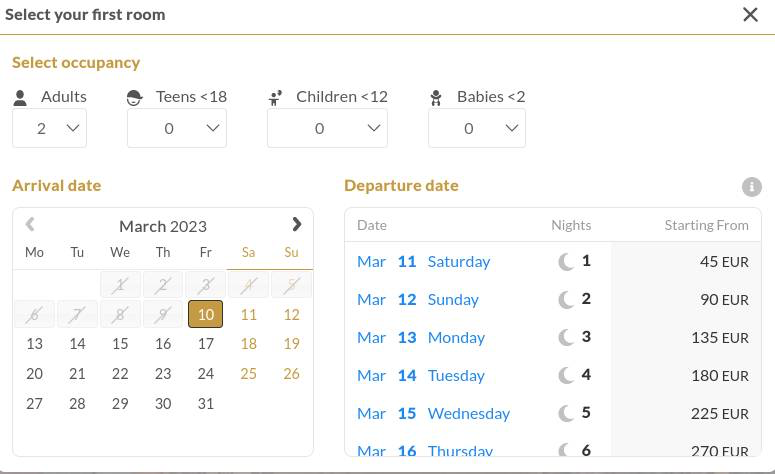Open the Babies <2 dropdown
This screenshot has height=474, width=775.
click(x=477, y=128)
